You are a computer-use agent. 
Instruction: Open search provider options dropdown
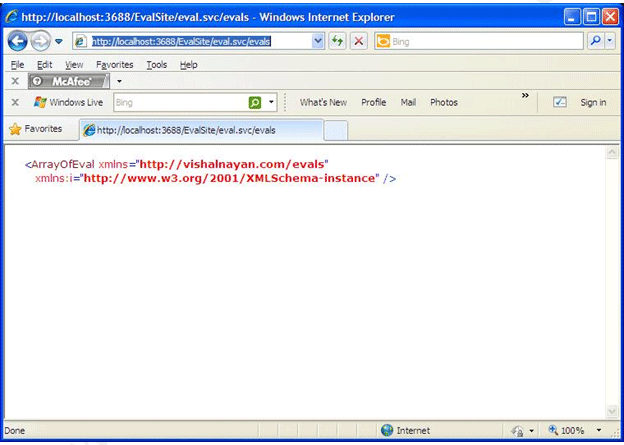pyautogui.click(x=610, y=41)
